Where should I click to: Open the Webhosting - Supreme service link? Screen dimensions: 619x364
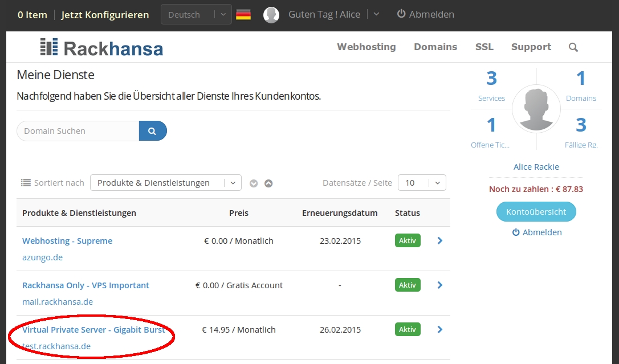tap(67, 241)
